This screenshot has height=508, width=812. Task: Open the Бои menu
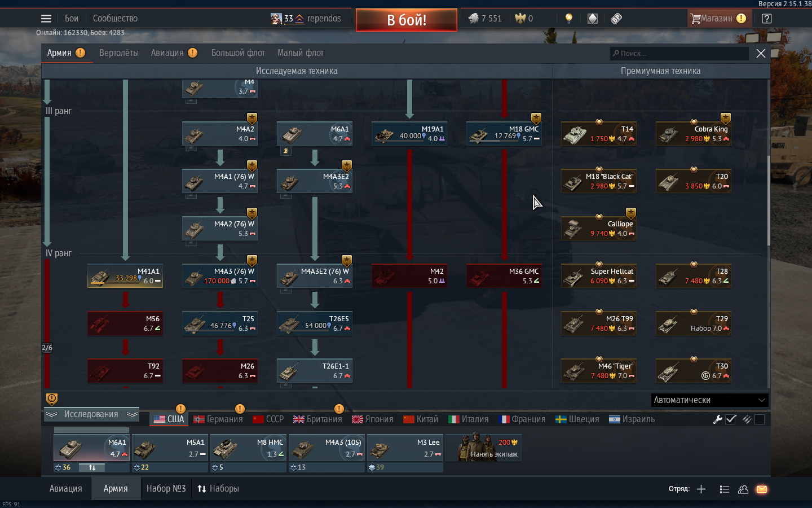click(72, 19)
